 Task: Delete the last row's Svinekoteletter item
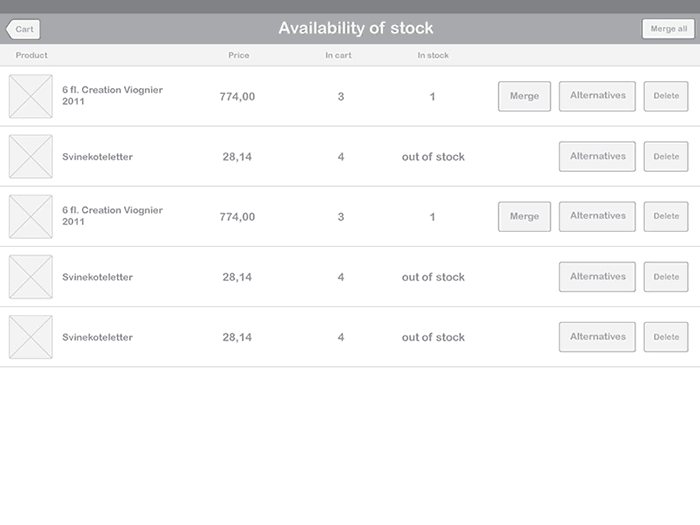click(x=666, y=337)
